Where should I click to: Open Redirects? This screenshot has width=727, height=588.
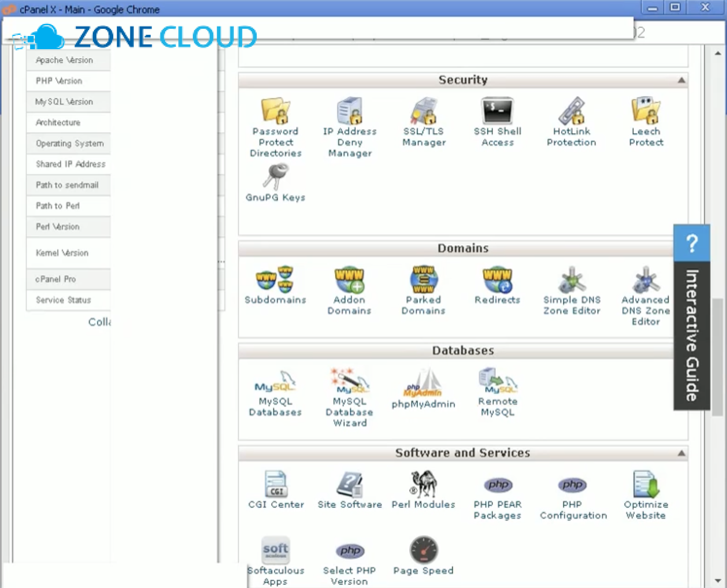point(497,285)
